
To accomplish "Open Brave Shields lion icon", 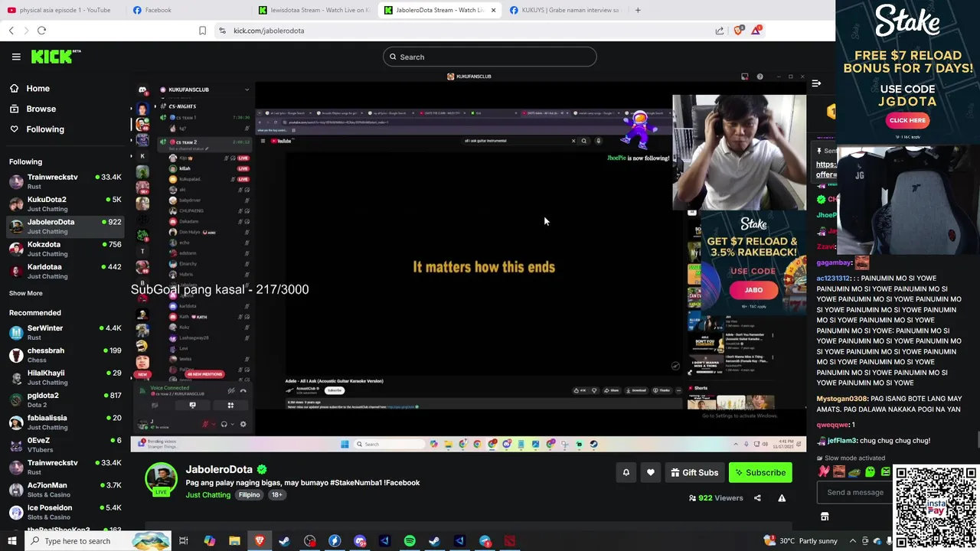I will [738, 31].
